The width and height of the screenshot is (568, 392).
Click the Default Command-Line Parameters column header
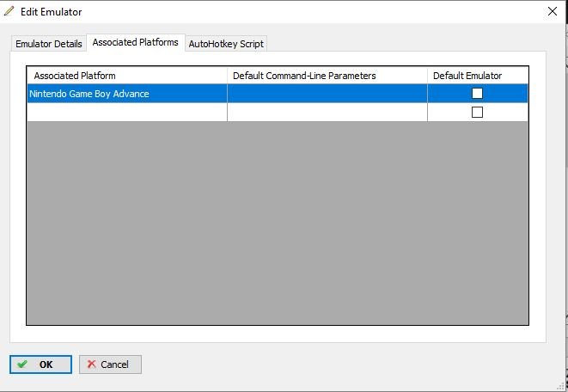point(327,76)
